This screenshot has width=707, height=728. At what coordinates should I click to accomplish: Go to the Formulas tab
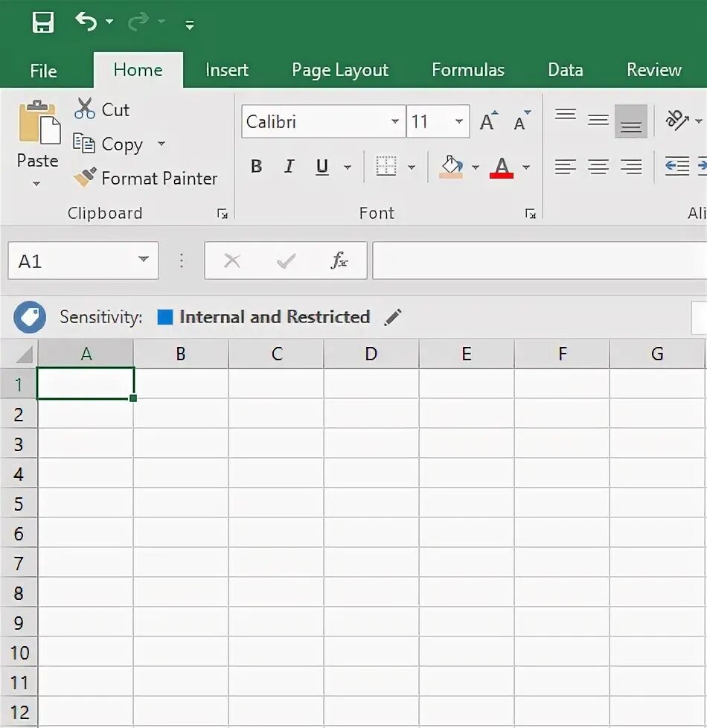[468, 70]
